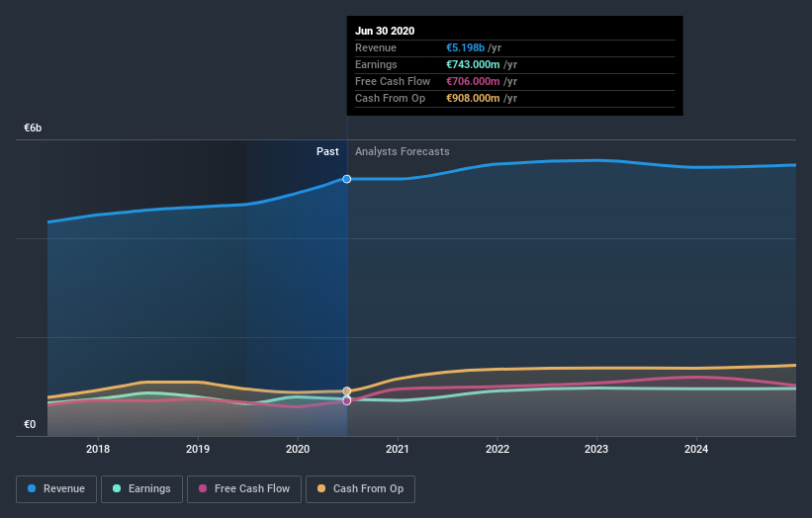Click the 'Revenue' row label in tooltip

tap(376, 47)
